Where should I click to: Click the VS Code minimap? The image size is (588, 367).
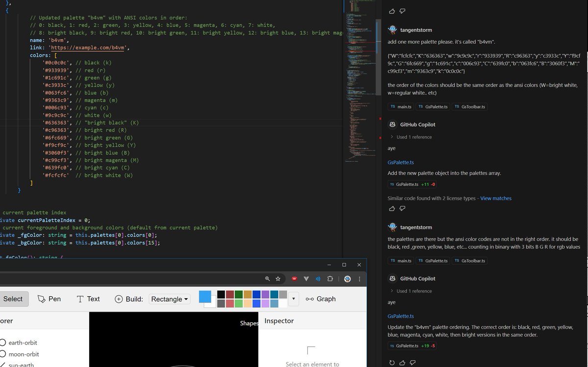(x=360, y=81)
